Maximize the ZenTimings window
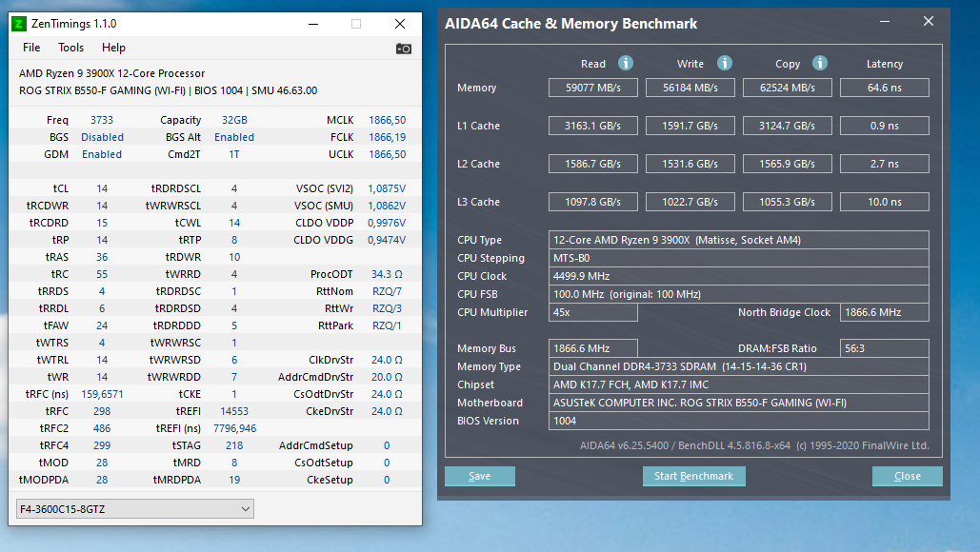Viewport: 980px width, 552px height. 356,24
